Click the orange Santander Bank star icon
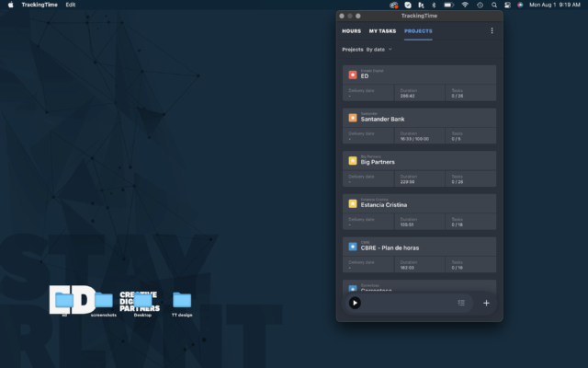 pos(353,118)
